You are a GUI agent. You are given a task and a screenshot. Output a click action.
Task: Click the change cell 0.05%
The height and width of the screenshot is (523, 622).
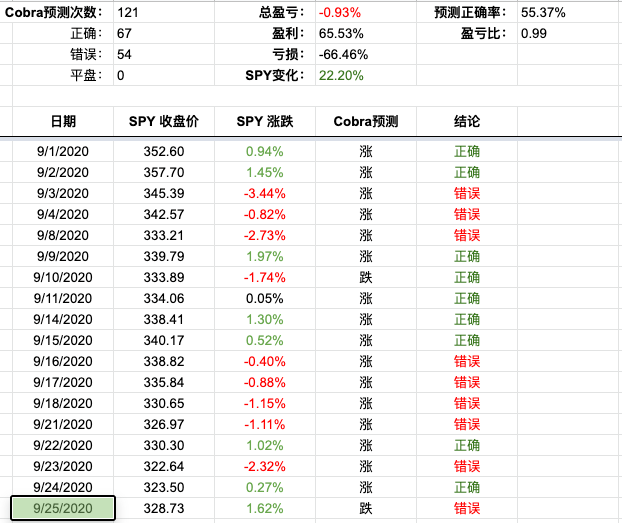(265, 298)
